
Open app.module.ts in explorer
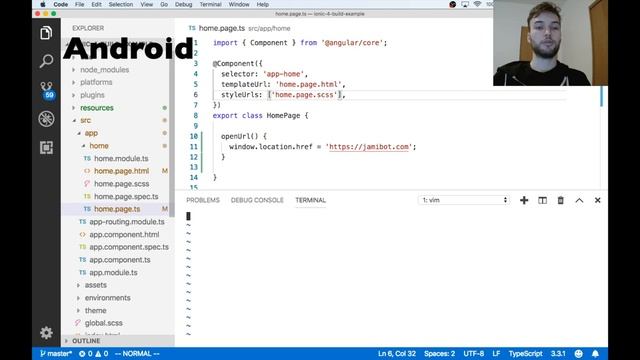click(113, 272)
